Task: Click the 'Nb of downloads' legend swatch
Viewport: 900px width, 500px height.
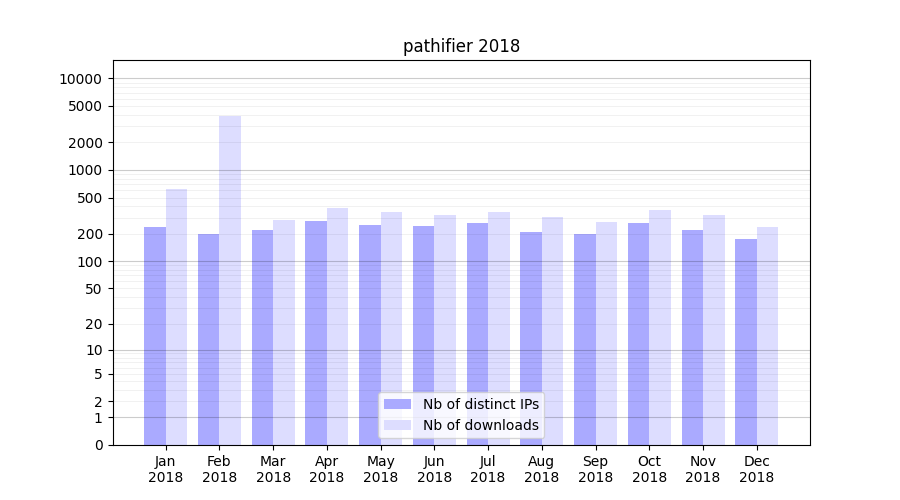Action: click(398, 425)
